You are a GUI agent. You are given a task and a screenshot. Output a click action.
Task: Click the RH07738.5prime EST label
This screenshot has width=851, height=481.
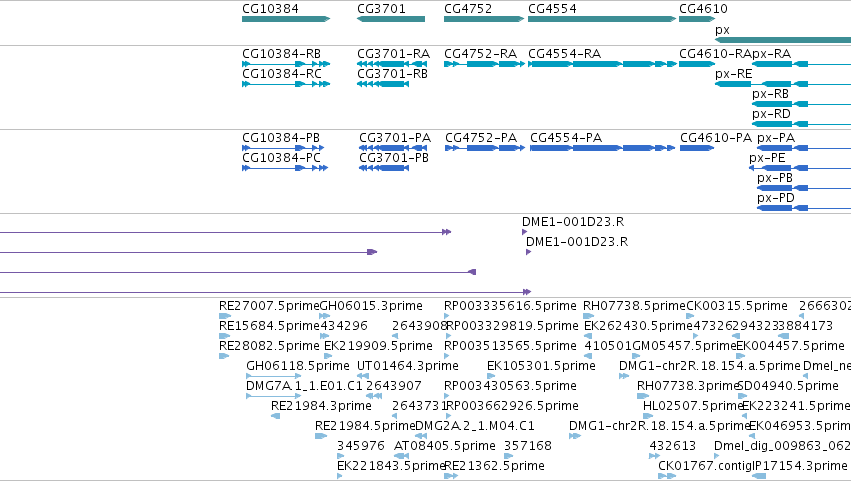[x=634, y=306]
